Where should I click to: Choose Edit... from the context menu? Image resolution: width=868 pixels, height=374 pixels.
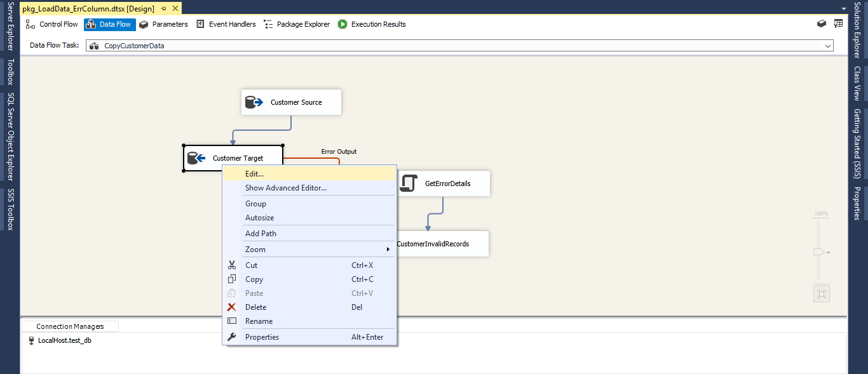pyautogui.click(x=254, y=173)
